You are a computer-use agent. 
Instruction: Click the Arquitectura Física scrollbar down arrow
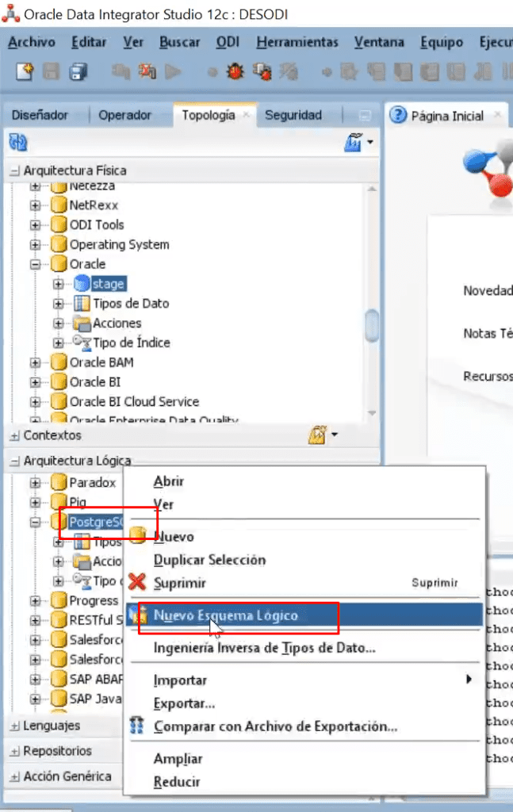point(372,413)
